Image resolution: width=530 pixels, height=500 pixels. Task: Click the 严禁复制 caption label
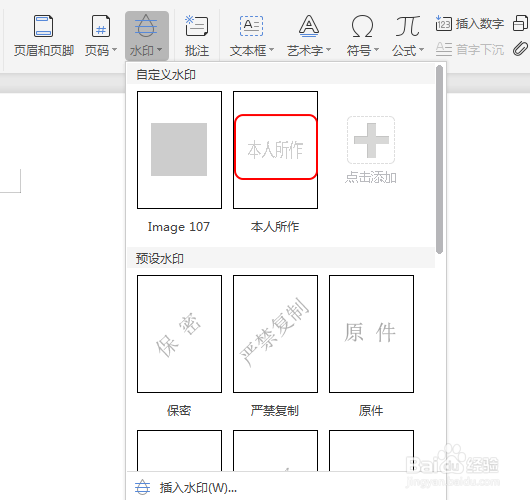pyautogui.click(x=275, y=411)
